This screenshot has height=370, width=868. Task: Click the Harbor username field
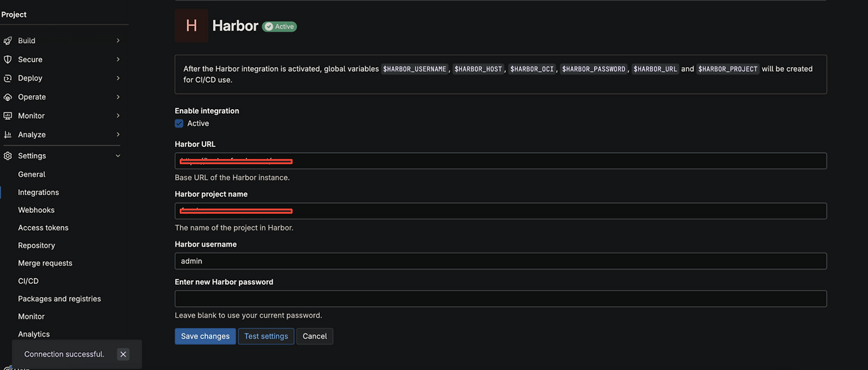(500, 261)
